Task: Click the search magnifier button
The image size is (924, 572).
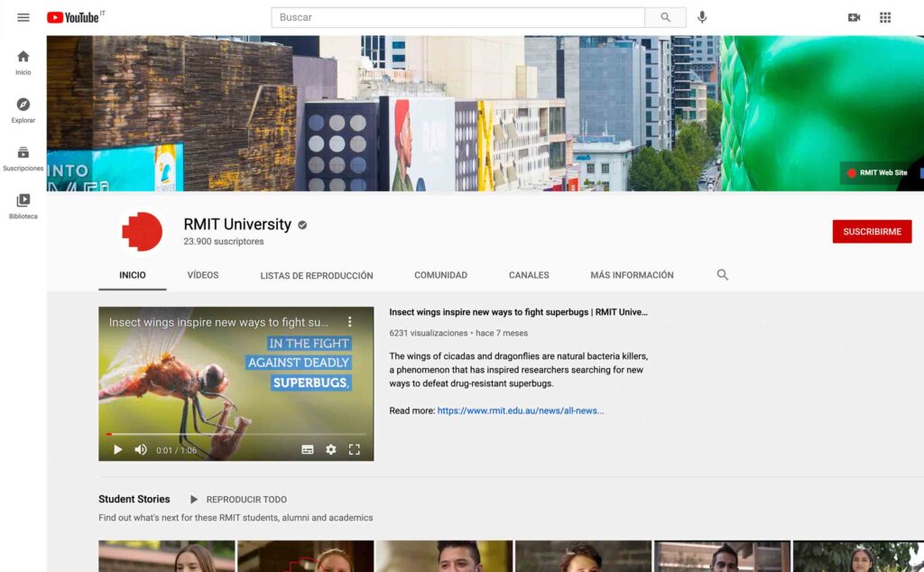Action: [665, 18]
